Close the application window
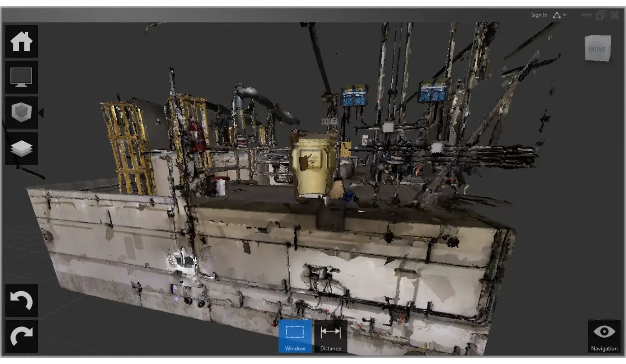Image resolution: width=626 pixels, height=364 pixels. click(x=615, y=15)
